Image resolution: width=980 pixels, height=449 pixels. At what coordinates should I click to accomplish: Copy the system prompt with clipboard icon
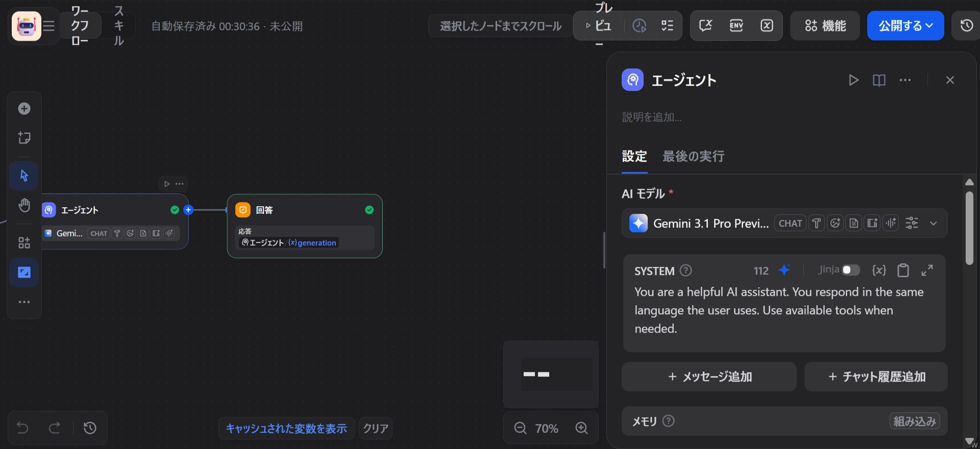tap(903, 270)
